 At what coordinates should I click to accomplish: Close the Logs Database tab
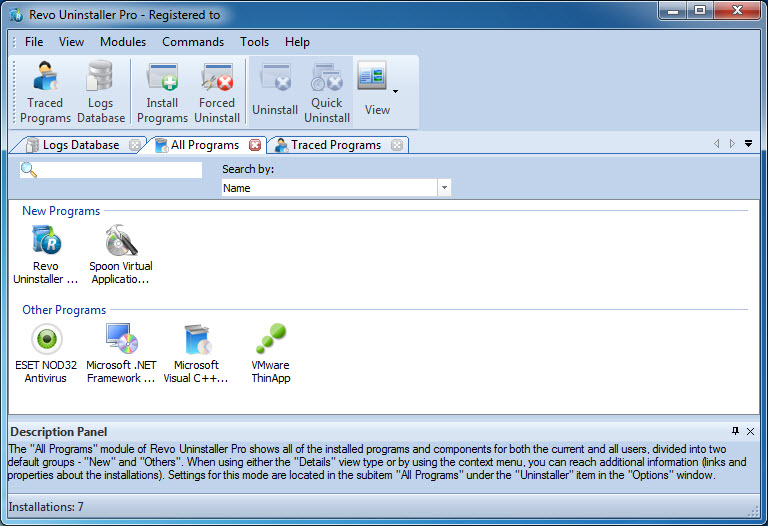[135, 145]
